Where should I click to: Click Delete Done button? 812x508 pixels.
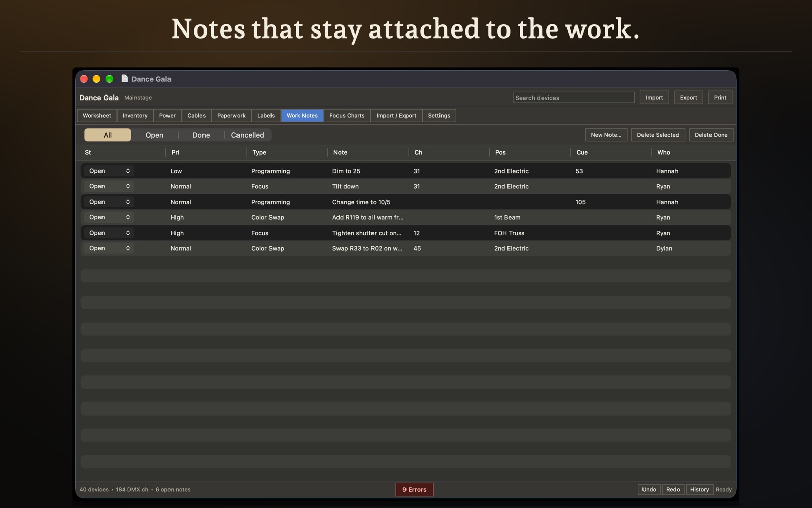click(711, 135)
